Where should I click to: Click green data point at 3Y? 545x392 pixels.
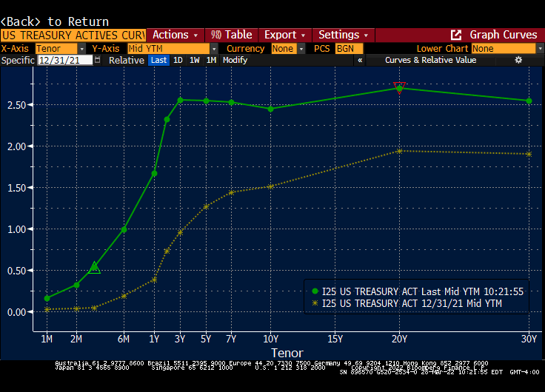pos(181,101)
